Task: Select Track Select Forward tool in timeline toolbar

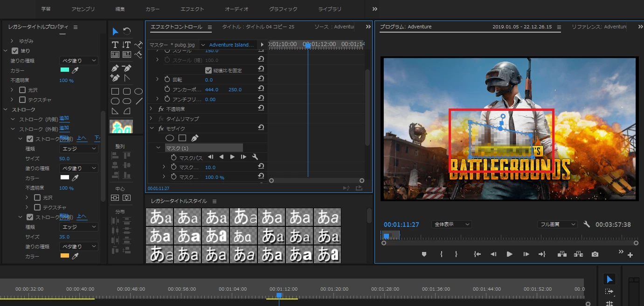Action: pos(609,292)
